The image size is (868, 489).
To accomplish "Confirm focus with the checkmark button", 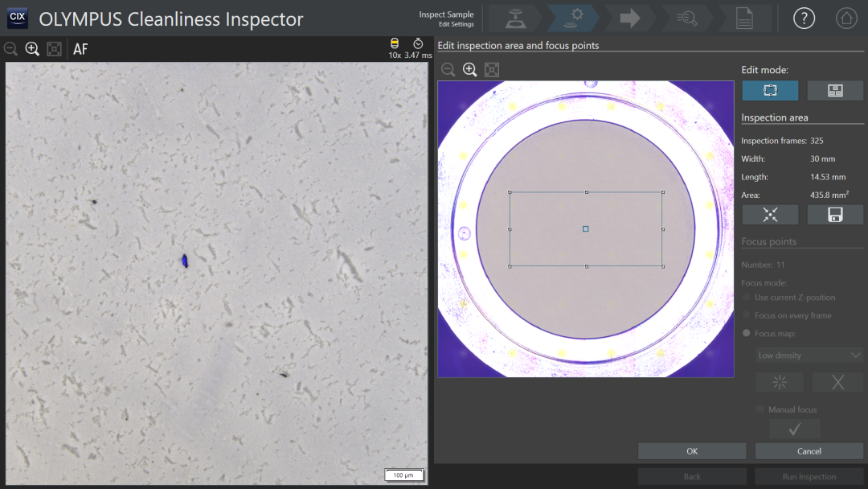I will click(794, 429).
